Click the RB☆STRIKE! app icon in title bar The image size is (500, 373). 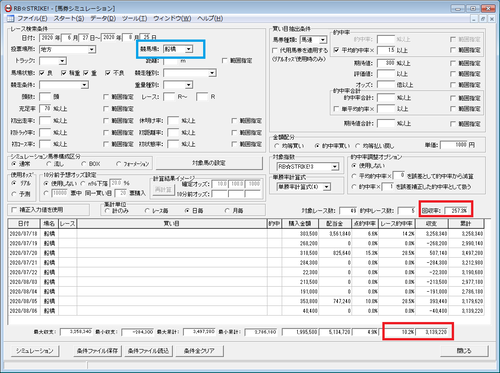8,8
